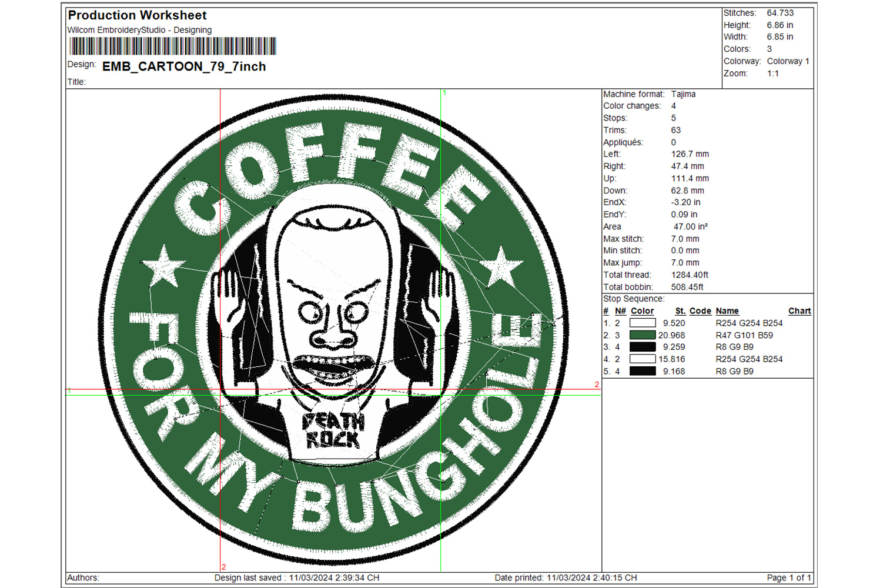Click the Trims value 63
883x588 pixels.
click(676, 130)
